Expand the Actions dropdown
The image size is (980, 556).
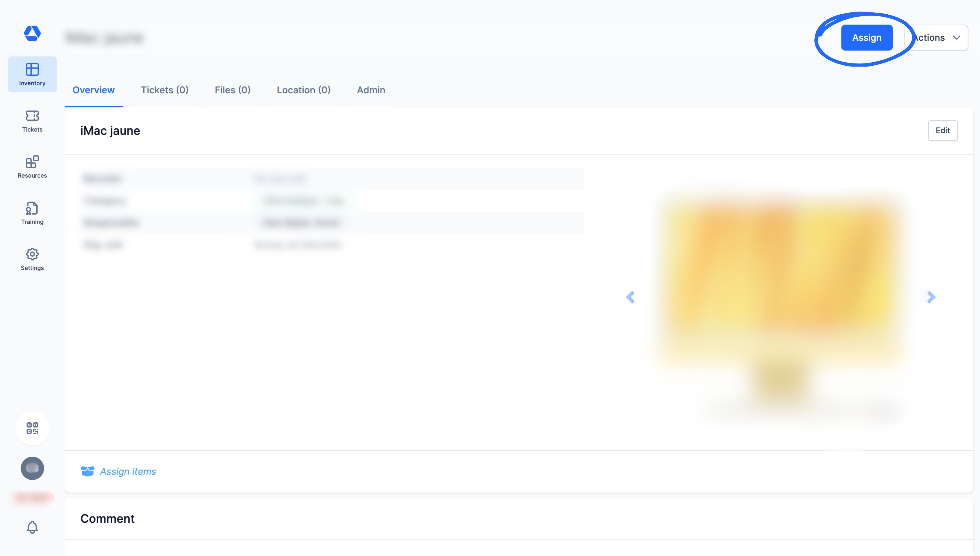pos(936,37)
